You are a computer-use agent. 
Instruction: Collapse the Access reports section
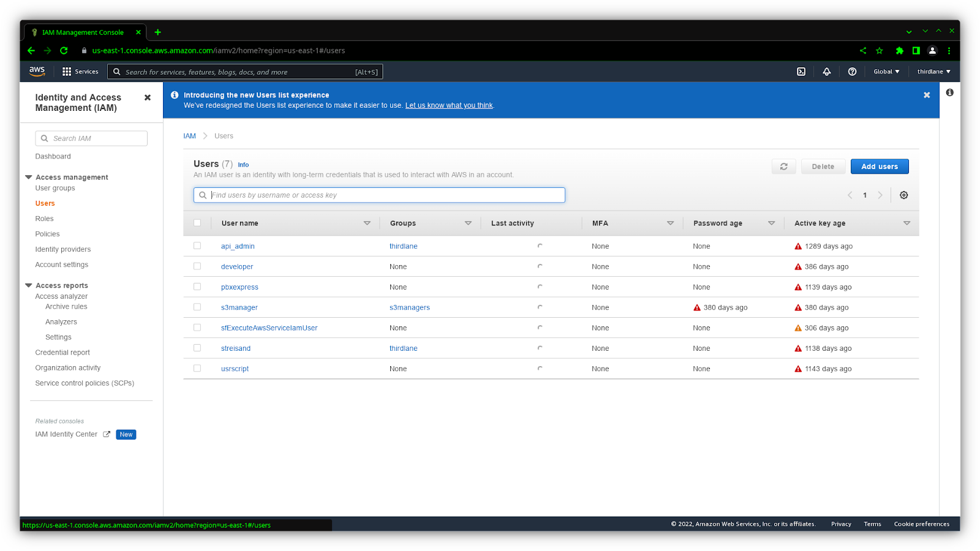point(28,285)
